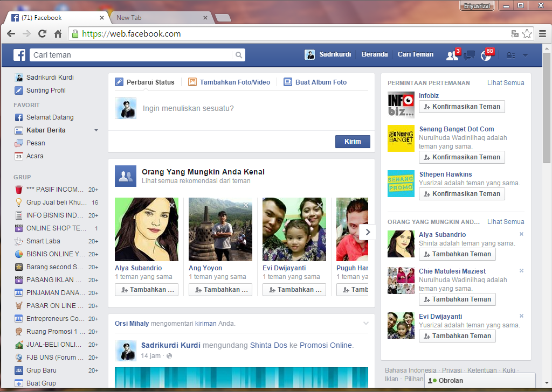The image size is (552, 392).
Task: Click the Sunting Profil pencil icon
Action: [19, 90]
